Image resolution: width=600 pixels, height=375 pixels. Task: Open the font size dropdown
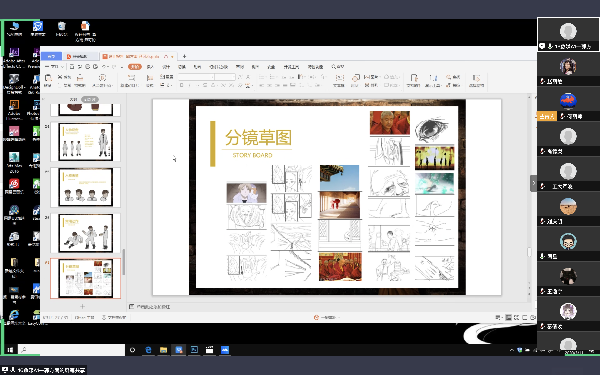pyautogui.click(x=225, y=77)
